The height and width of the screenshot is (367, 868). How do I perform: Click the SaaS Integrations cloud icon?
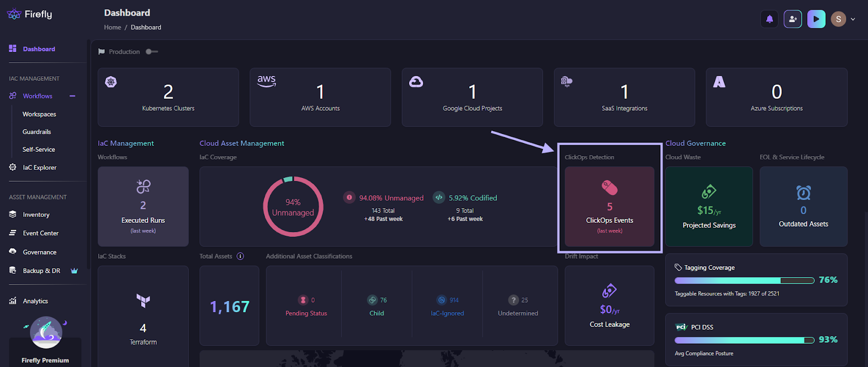[566, 82]
